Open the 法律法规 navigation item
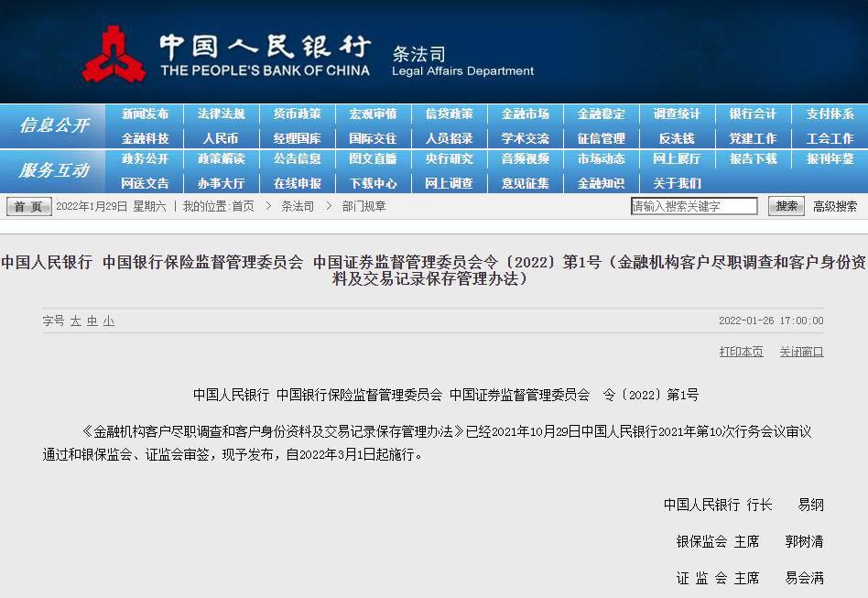868x598 pixels. pos(221,114)
